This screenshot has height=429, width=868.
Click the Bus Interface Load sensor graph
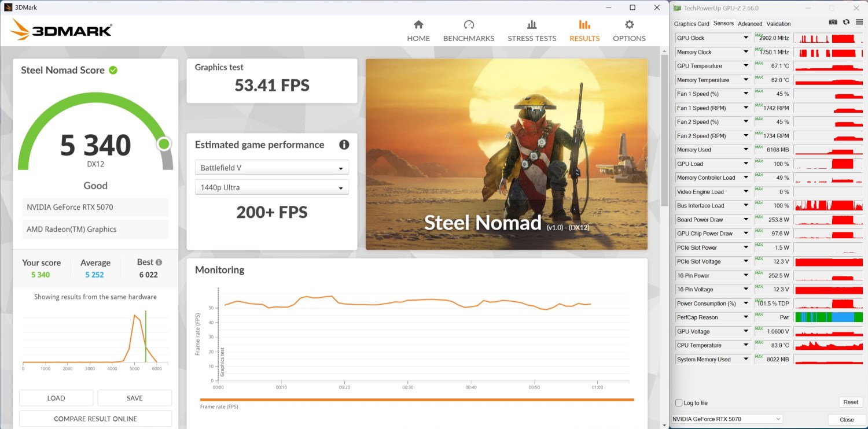click(829, 206)
